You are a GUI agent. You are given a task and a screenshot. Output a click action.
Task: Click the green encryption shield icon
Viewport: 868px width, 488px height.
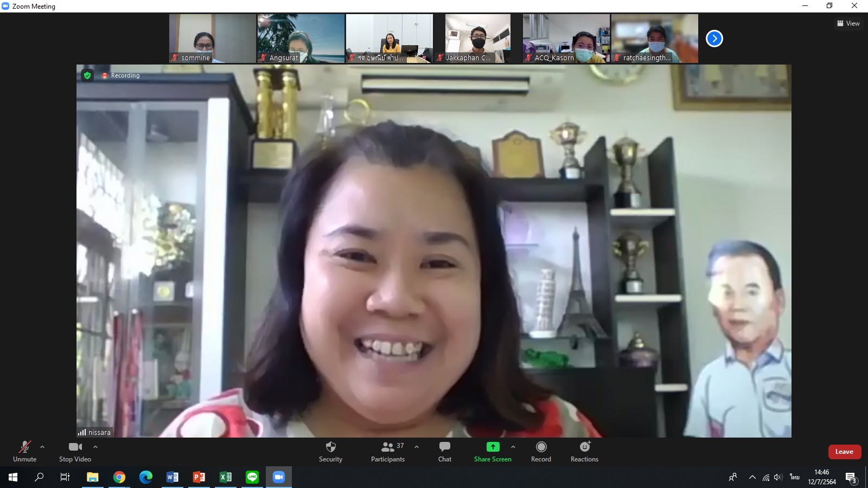click(x=87, y=75)
